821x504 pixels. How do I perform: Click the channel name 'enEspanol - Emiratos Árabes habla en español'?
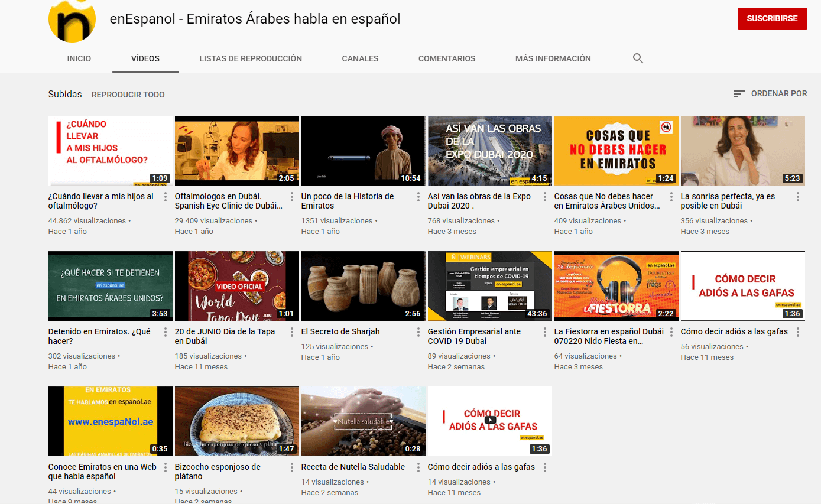[255, 19]
